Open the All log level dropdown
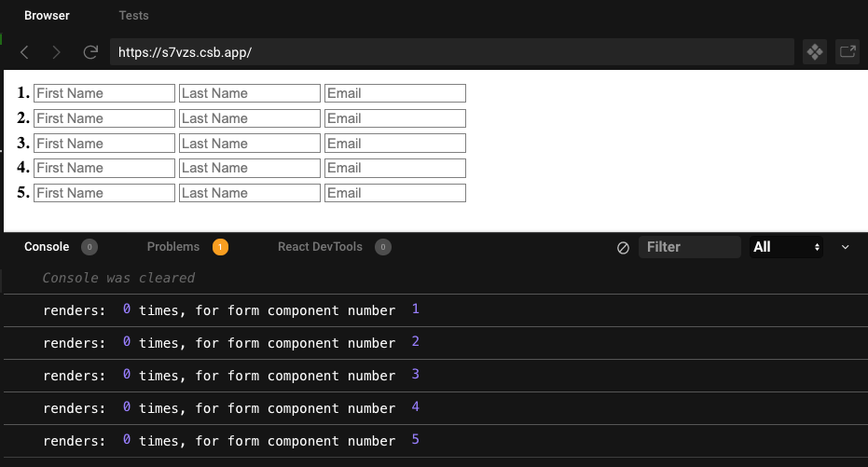The width and height of the screenshot is (868, 467). pos(786,247)
